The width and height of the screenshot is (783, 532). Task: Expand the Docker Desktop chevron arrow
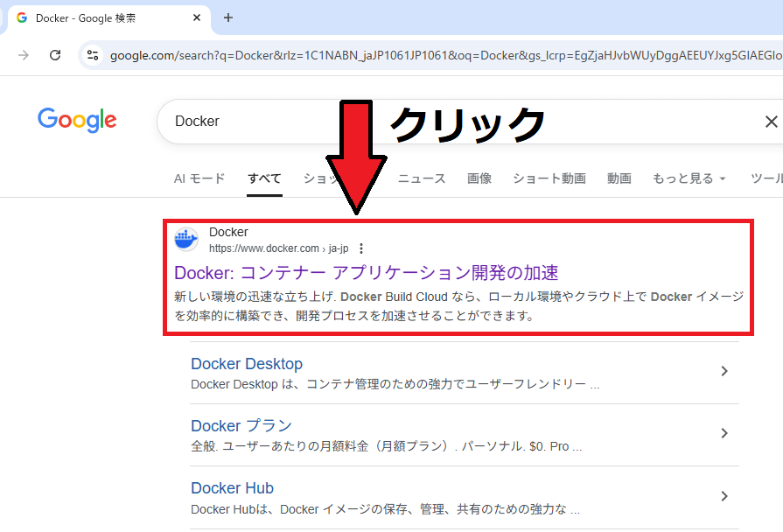pyautogui.click(x=724, y=371)
